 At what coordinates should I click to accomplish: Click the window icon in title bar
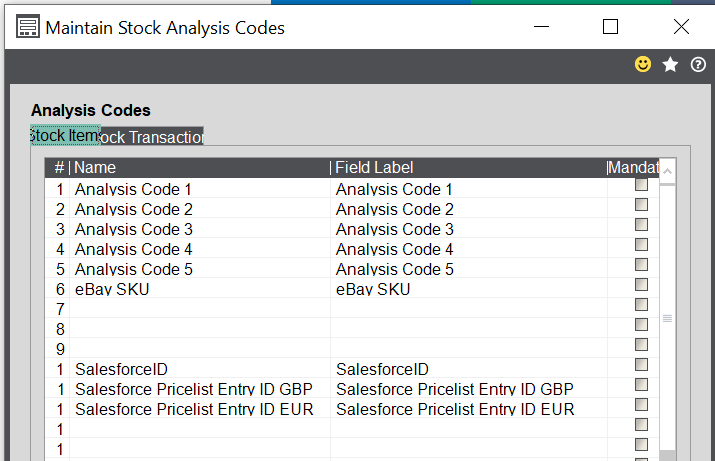point(29,27)
